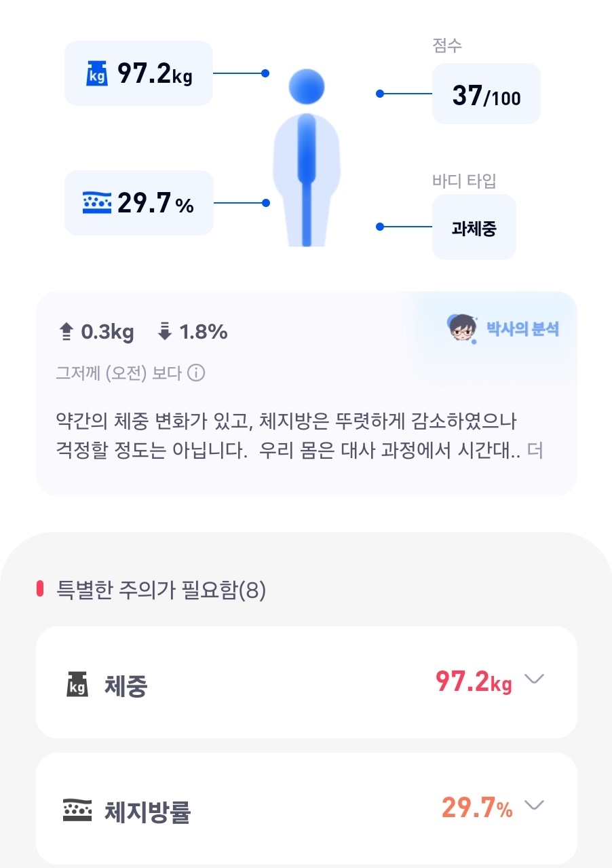Click the weight increase arrow icon
The width and height of the screenshot is (612, 868).
(66, 332)
